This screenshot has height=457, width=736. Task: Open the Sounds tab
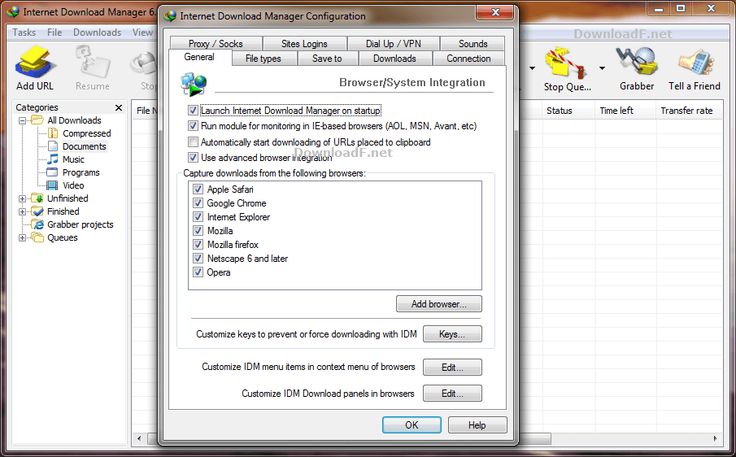(x=473, y=44)
